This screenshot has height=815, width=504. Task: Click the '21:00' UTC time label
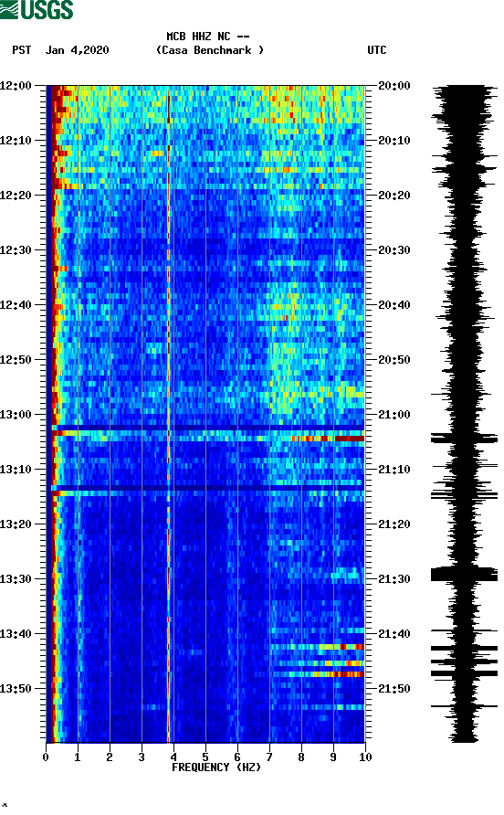[394, 415]
